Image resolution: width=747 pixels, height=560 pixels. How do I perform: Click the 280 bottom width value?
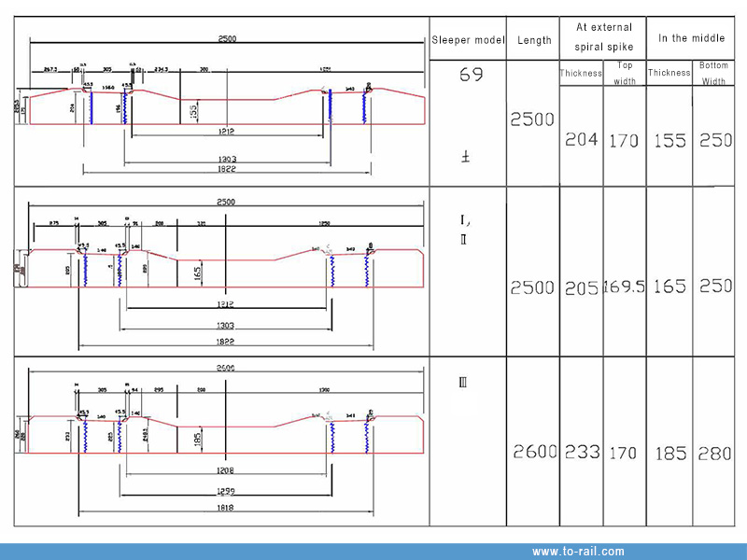(715, 453)
